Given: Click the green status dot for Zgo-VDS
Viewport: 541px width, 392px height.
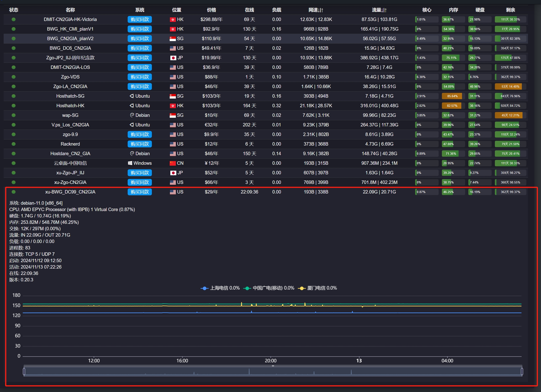Looking at the screenshot, I should pos(14,77).
